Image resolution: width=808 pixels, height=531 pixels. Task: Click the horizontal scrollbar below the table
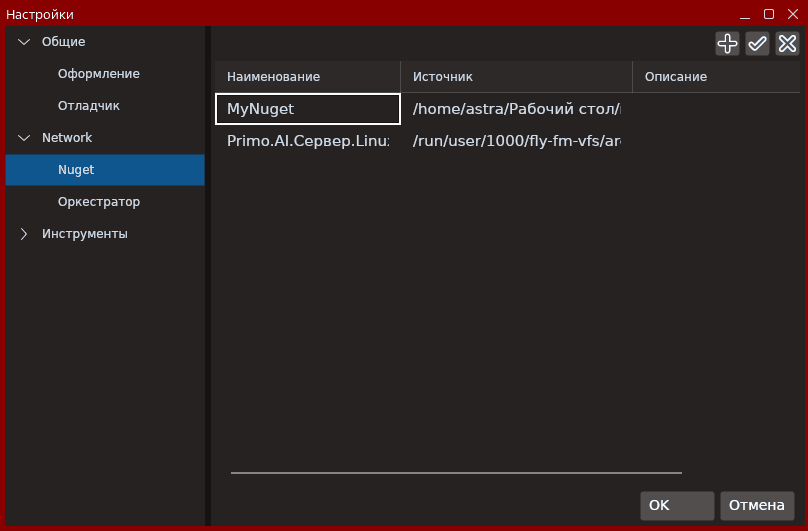456,472
